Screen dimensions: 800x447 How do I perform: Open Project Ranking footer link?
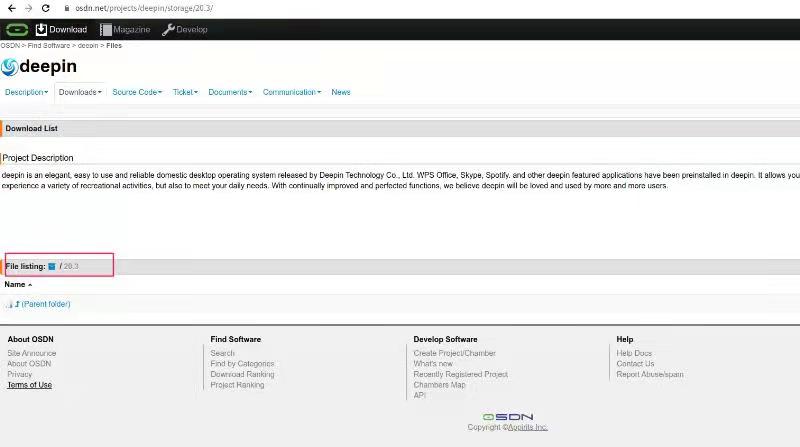[237, 385]
